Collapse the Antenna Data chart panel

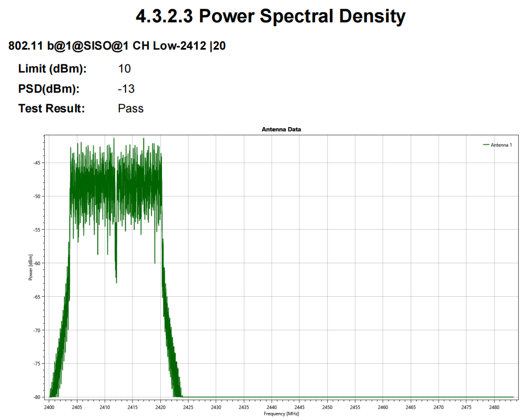point(281,130)
